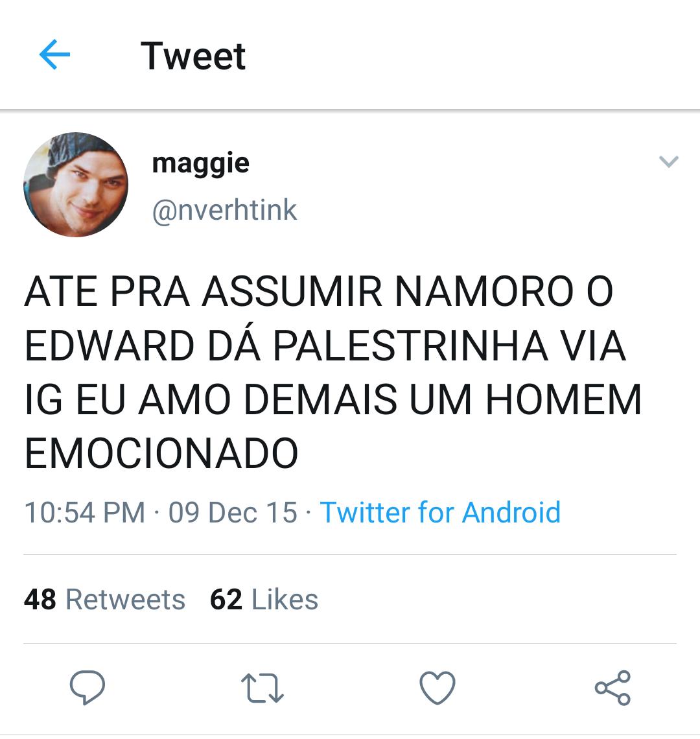Screen dimensions: 700x739
Task: Click the word EDWARD in the tweet
Action: (110, 346)
